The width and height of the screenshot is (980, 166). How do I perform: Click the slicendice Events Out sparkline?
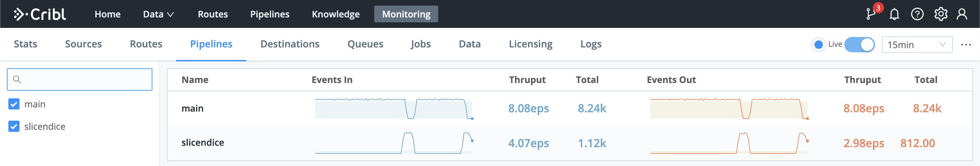(x=729, y=143)
